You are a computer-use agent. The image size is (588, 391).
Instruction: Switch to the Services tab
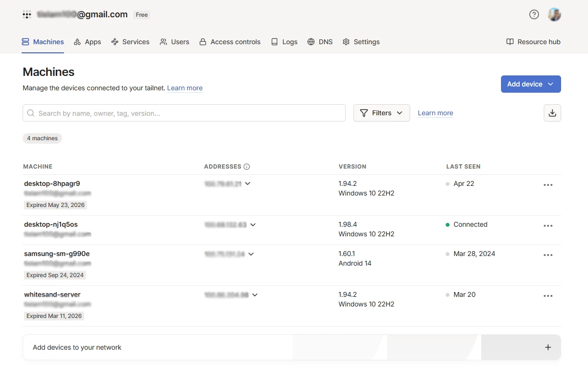click(130, 42)
